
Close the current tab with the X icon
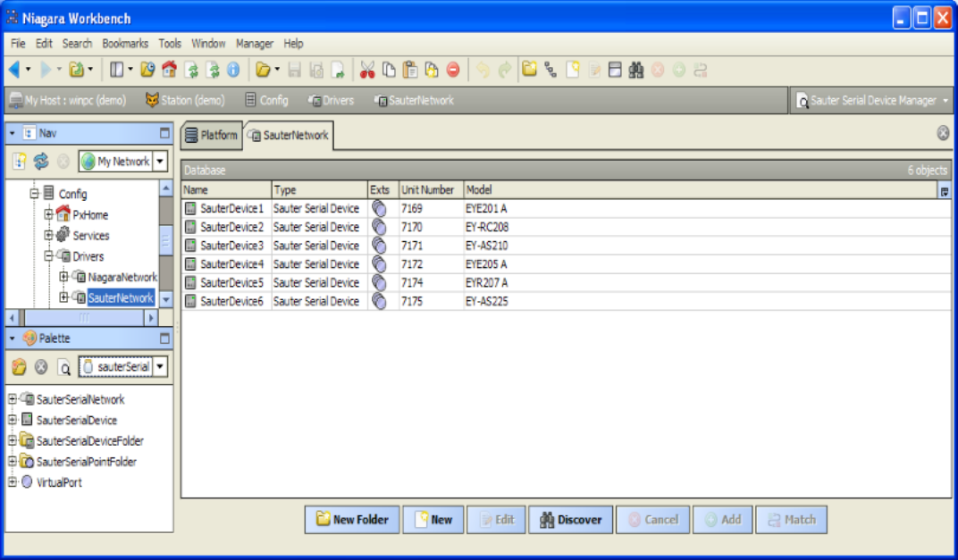(944, 133)
